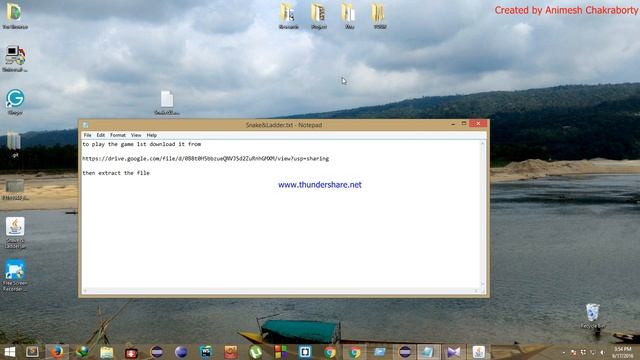Open the Edit menu in Notepad
Viewport: 640px width, 360px height.
tap(100, 135)
